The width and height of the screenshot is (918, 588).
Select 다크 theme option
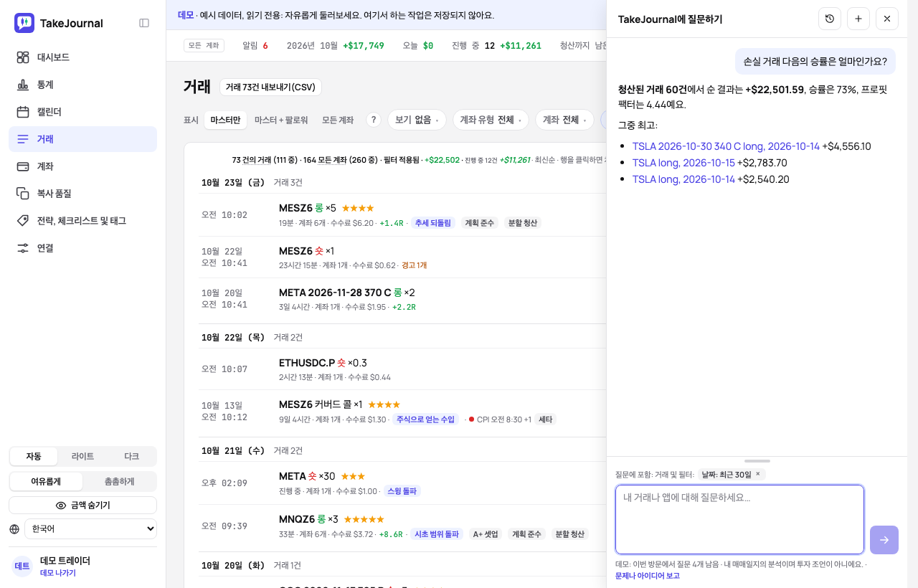tap(132, 457)
